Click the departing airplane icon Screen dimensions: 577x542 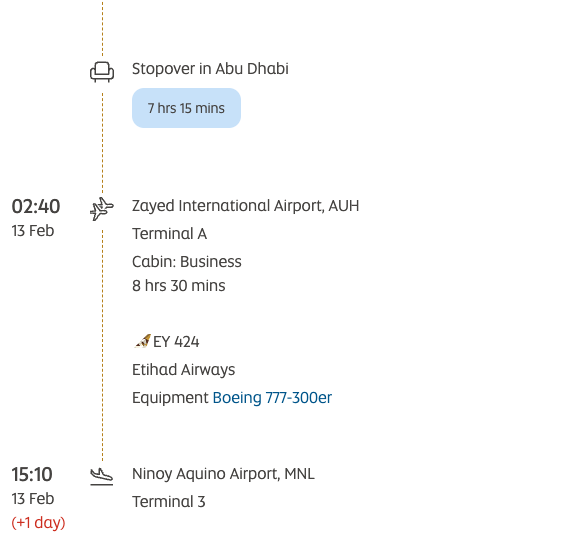pos(102,209)
